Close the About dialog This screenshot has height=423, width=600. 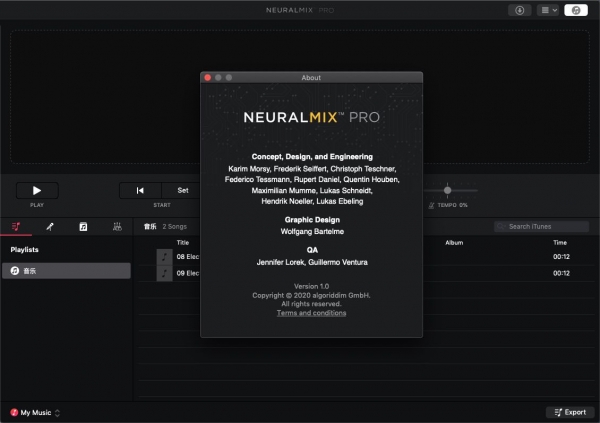click(x=208, y=78)
